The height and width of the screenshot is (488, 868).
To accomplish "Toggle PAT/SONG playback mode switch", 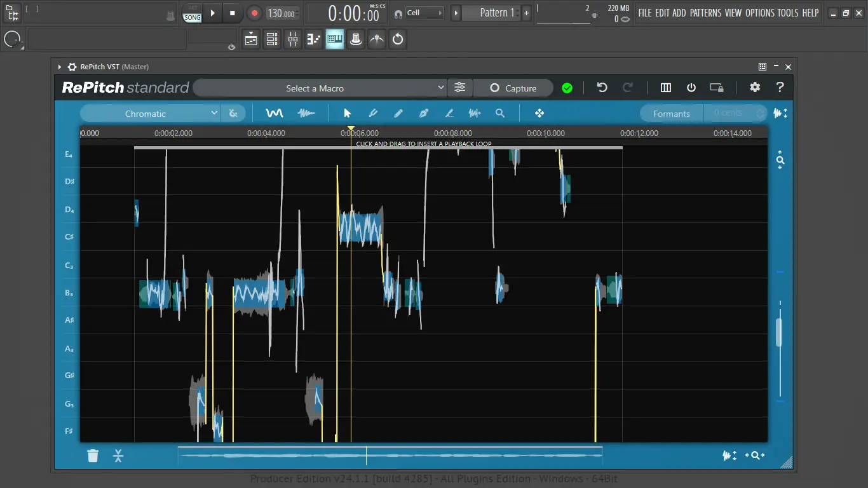I will (x=192, y=13).
